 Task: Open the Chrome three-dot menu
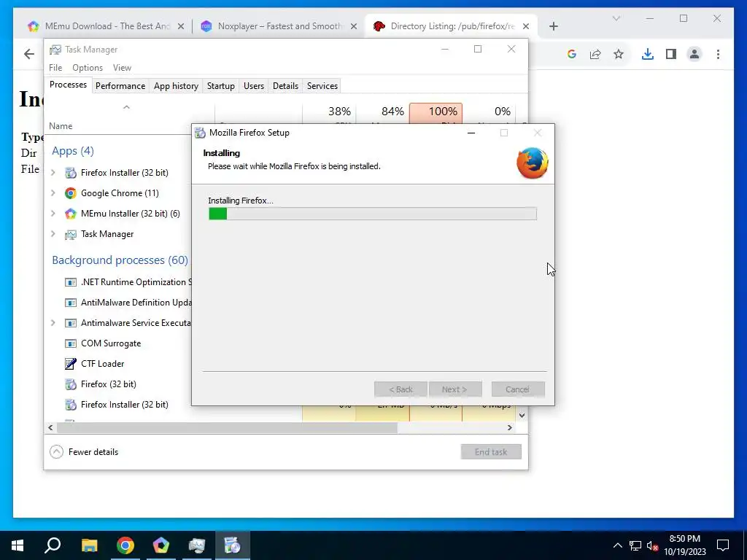pos(718,54)
